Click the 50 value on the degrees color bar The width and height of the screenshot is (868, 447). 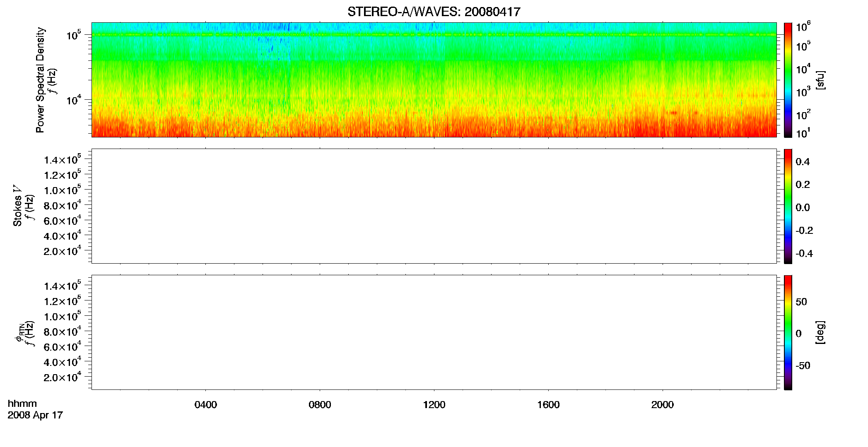coord(801,302)
